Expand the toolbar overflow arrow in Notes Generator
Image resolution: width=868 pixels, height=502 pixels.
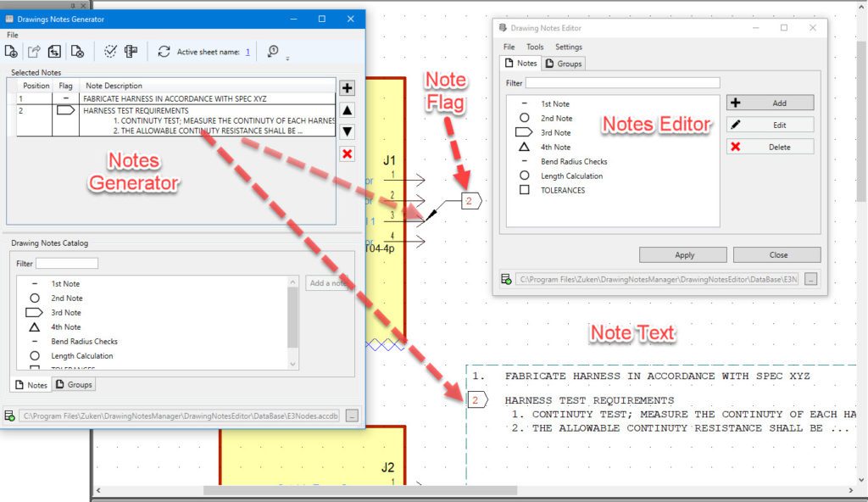click(x=287, y=59)
